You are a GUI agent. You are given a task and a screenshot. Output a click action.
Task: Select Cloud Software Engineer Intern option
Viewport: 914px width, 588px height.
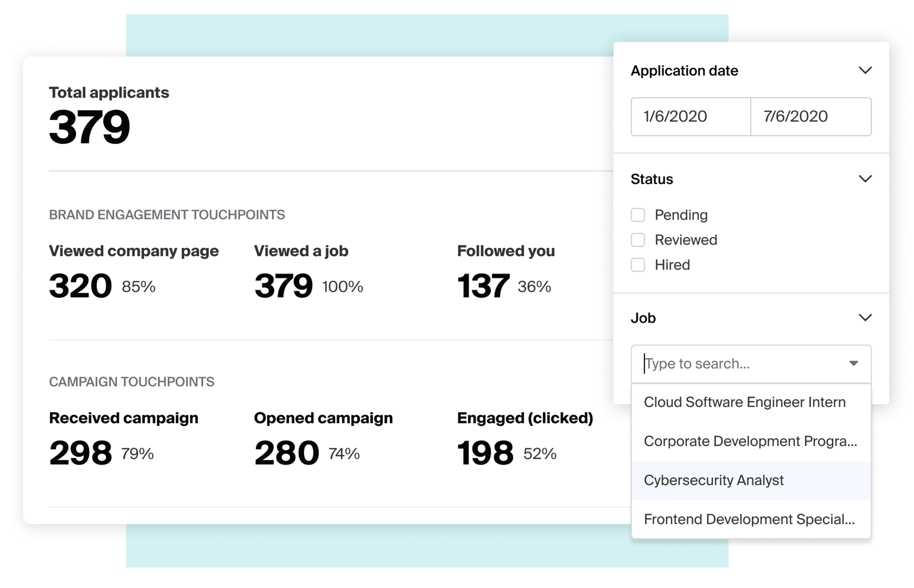744,402
